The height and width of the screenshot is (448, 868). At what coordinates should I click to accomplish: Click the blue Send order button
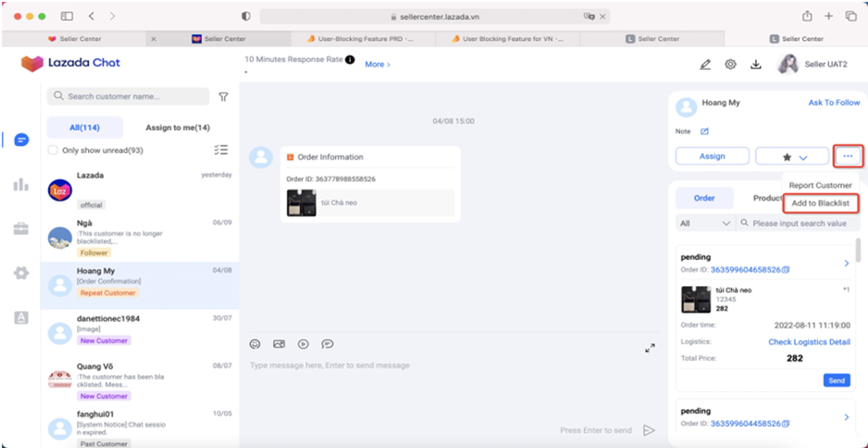(837, 380)
